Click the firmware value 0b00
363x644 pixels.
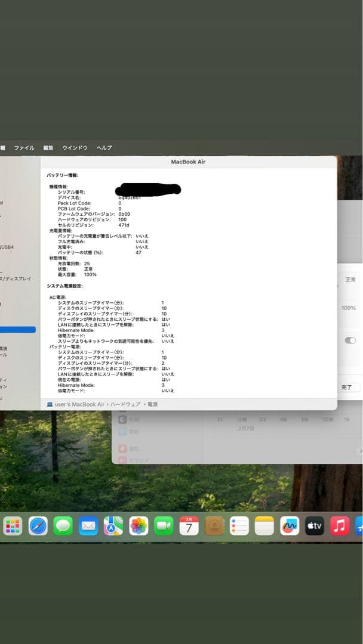point(124,214)
